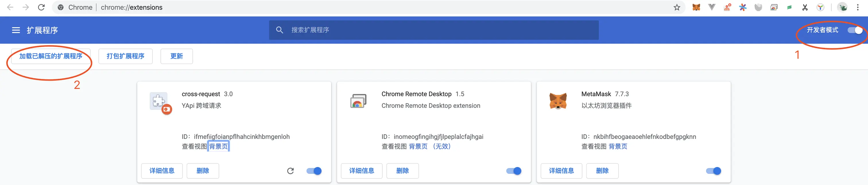Focus the 搜索扩展程序 search field
The height and width of the screenshot is (185, 868).
point(434,30)
